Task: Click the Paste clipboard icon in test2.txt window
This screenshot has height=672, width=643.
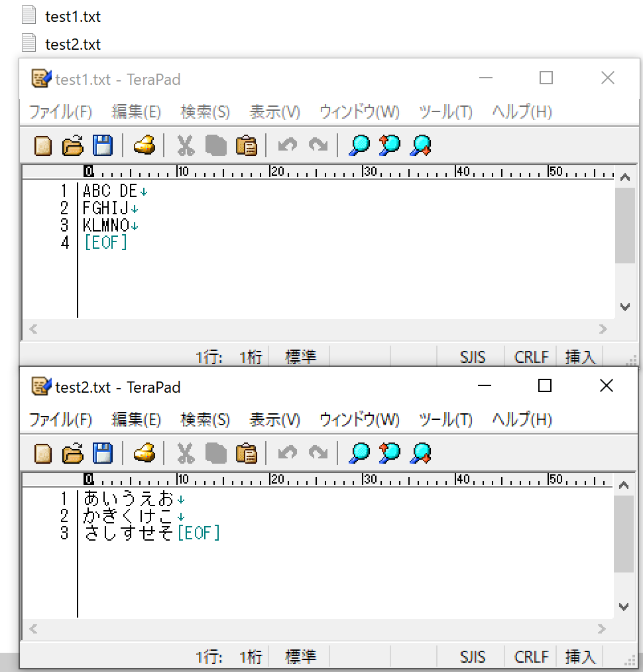Action: [246, 453]
